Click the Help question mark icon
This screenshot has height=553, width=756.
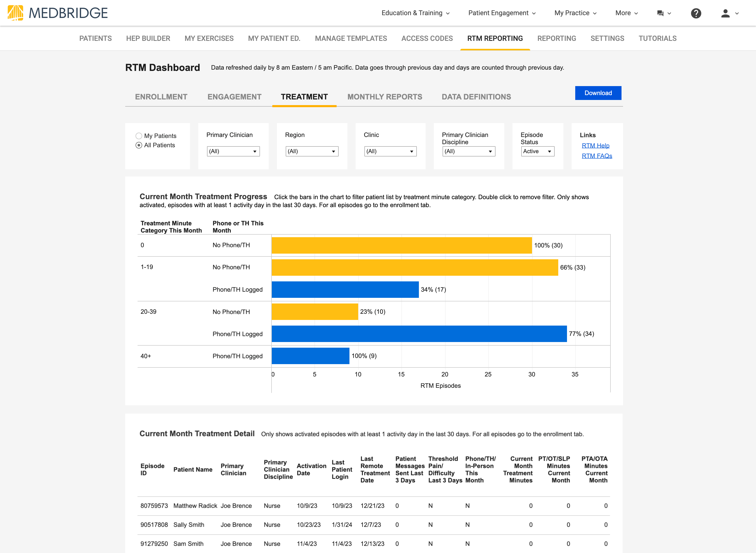[x=696, y=13]
